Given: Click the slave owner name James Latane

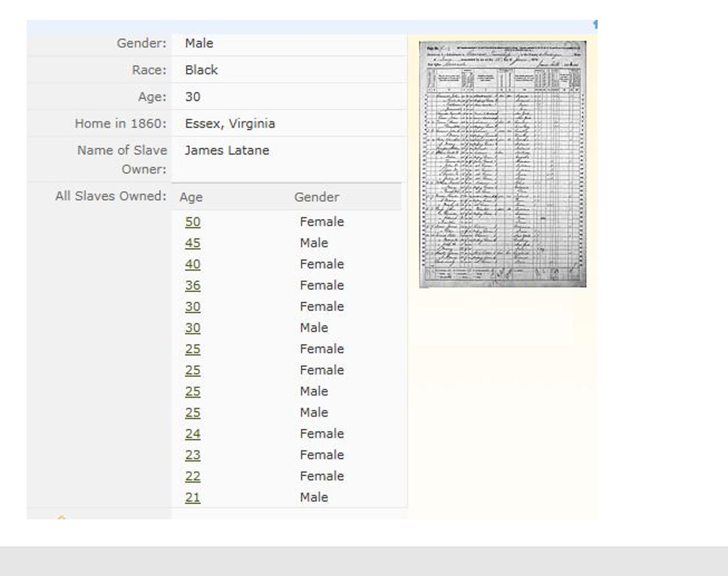Looking at the screenshot, I should (227, 151).
